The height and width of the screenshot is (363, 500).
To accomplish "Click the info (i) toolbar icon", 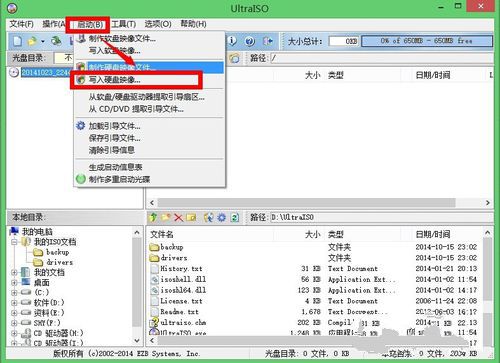I will coord(233,41).
